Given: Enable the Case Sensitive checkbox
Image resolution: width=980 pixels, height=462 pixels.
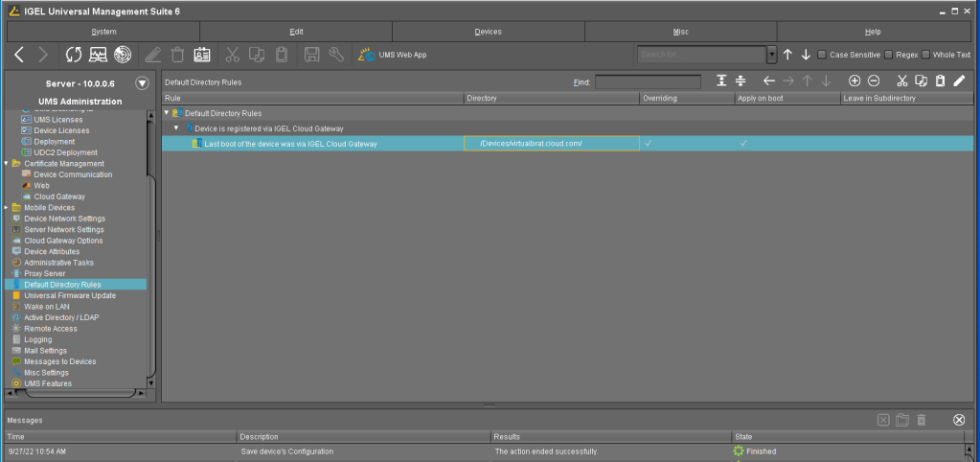Looking at the screenshot, I should (x=822, y=55).
